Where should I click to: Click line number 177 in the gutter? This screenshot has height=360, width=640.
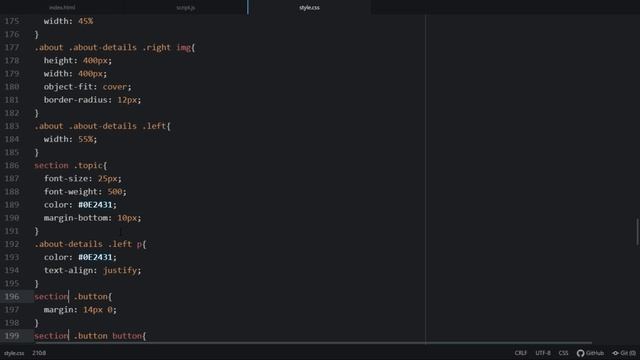click(x=12, y=47)
